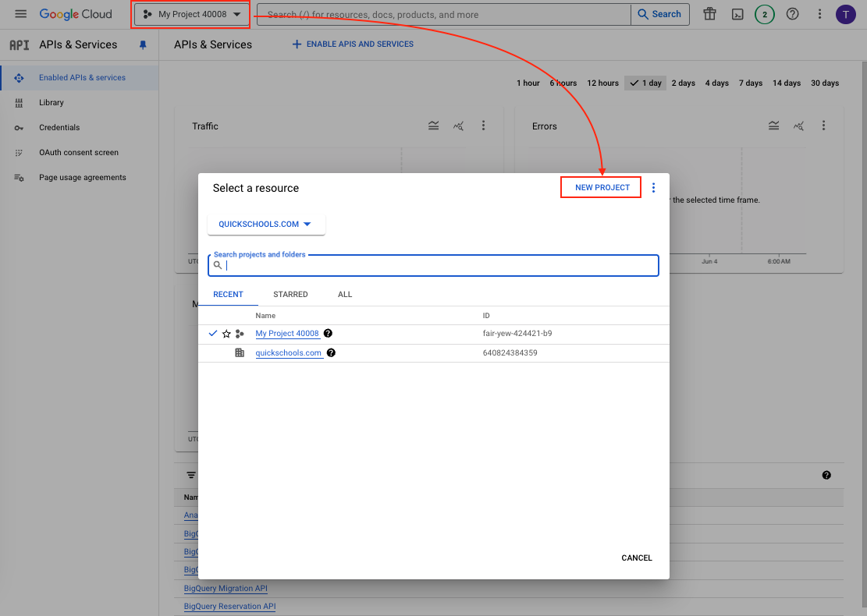The image size is (867, 616).
Task: Open OAuth consent screen in sidebar
Action: point(79,153)
